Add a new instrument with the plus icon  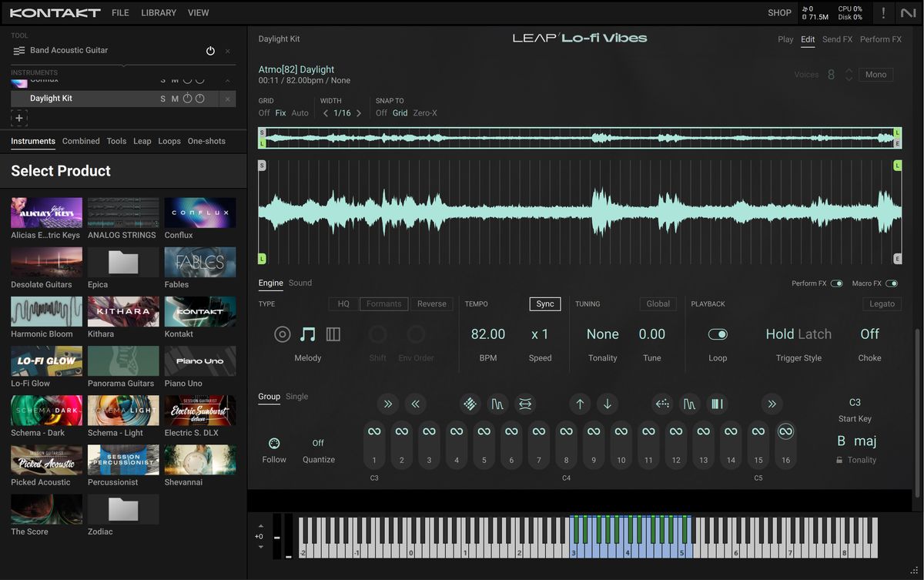18,117
